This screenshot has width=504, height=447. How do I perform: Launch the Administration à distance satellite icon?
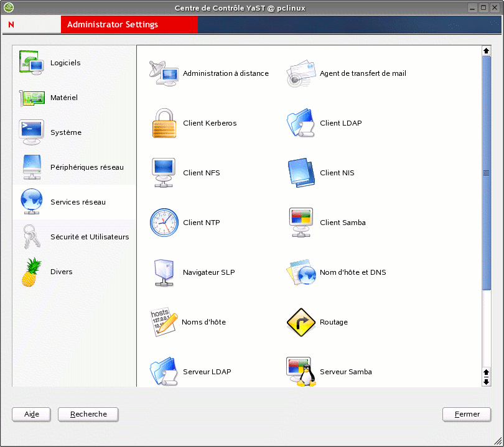point(164,73)
